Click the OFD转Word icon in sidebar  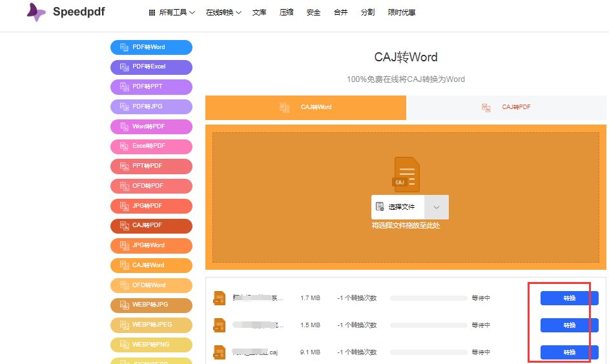coord(124,286)
